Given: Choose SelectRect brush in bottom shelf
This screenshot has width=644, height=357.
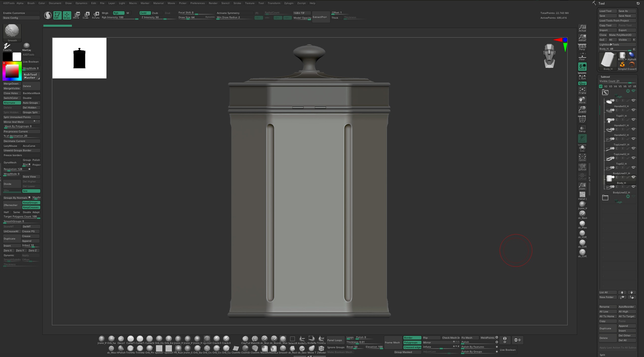Looking at the screenshot, I should [292, 340].
